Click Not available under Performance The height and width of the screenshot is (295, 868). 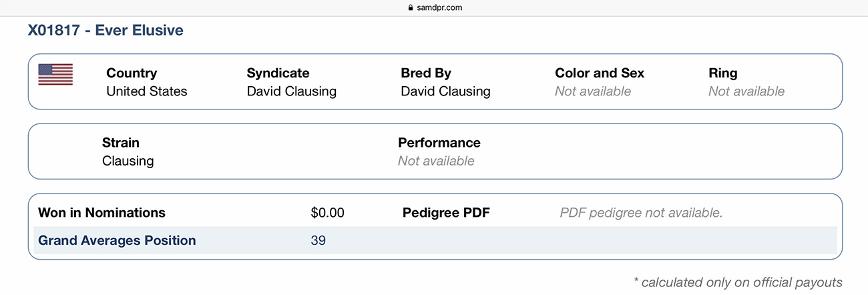click(436, 161)
